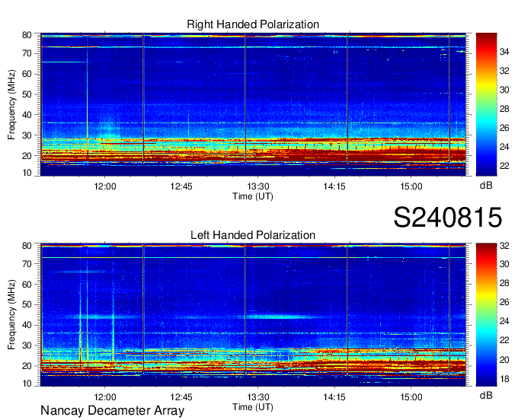Click the 10 MHz tick on top plot
Screen dimensions: 518x420
point(27,173)
